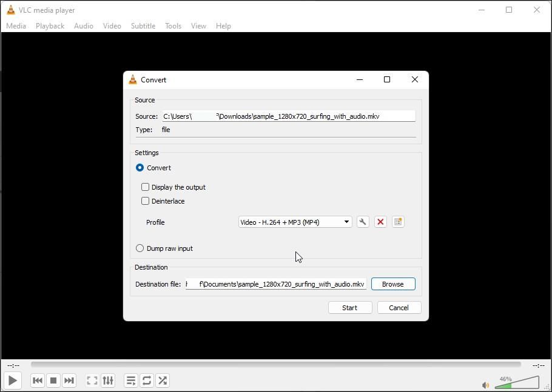Create a new conversion profile

[x=398, y=222]
